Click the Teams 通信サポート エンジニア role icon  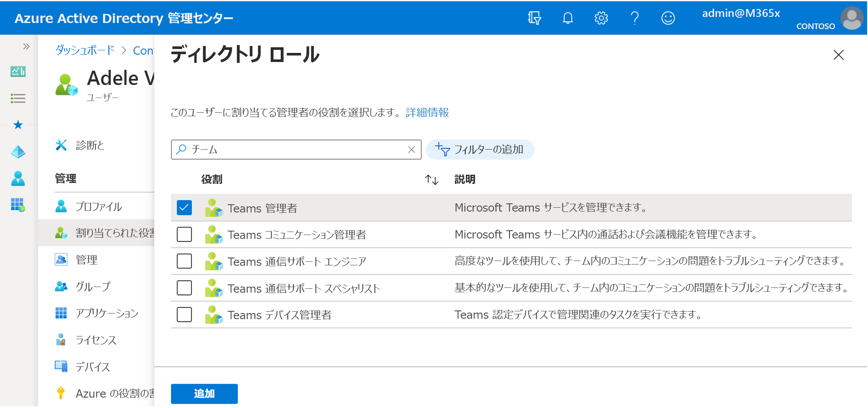pyautogui.click(x=214, y=261)
